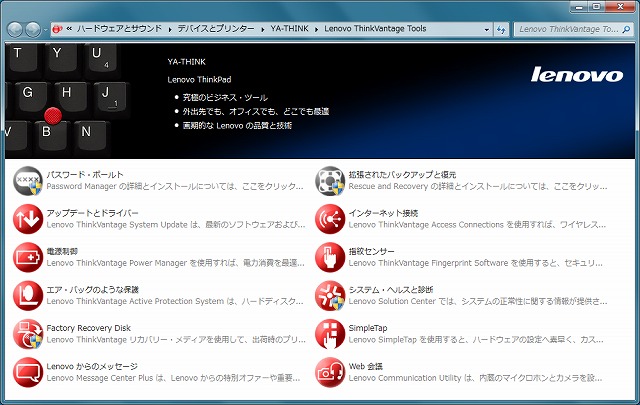Click the Lenovo Communication Utility description
Image resolution: width=640 pixels, height=405 pixels.
[x=475, y=378]
